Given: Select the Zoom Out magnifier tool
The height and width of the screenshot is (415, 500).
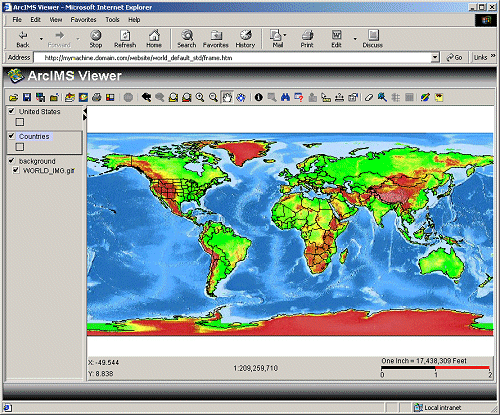Looking at the screenshot, I should 213,98.
